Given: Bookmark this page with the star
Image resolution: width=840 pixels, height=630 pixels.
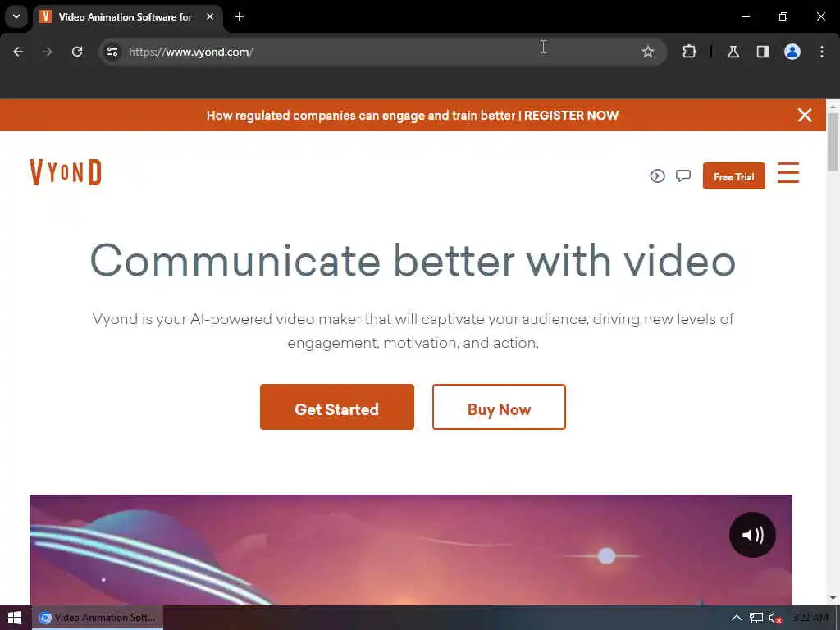Looking at the screenshot, I should point(648,52).
